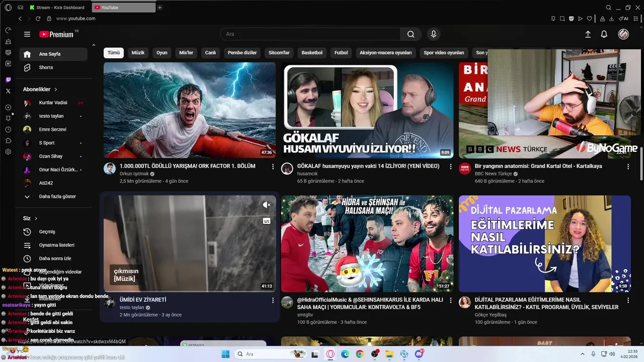
Task: Open the Twitch panel in Opera sidebar
Action: coord(8,80)
